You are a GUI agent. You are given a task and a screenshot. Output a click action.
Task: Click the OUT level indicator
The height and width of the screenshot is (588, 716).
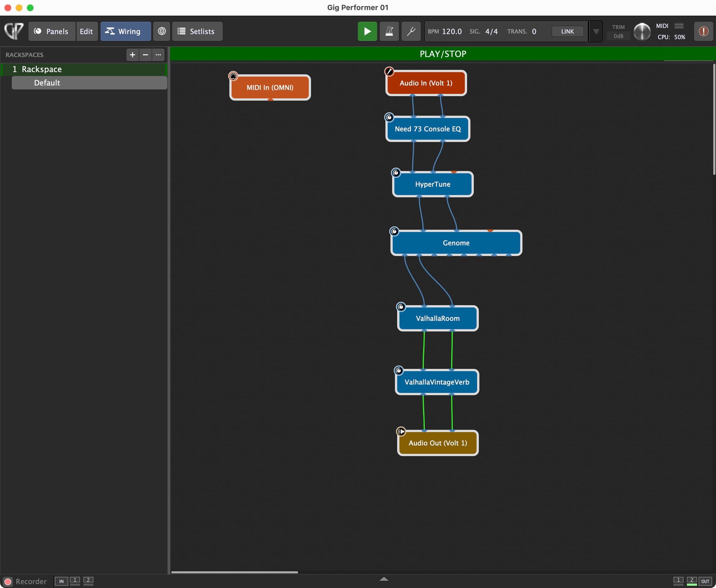705,581
